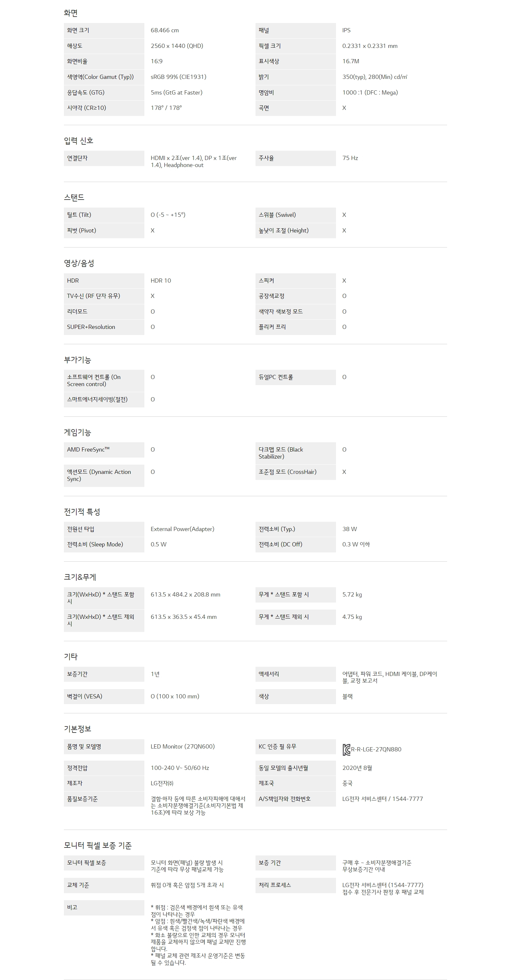Viewport: 511px width, 980px height.
Task: Click the '모니터 픽셀 보증 기준' section heading
Action: (x=98, y=846)
